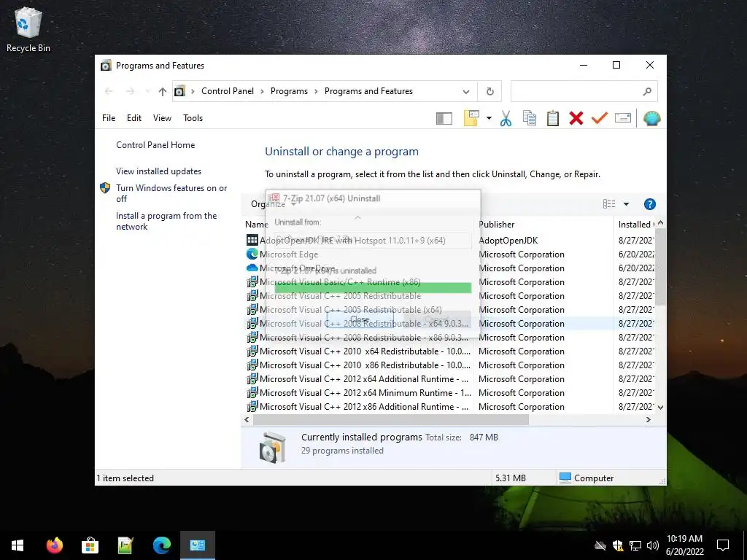The height and width of the screenshot is (560, 747).
Task: Click the AdoptOpenJDK publisher cell
Action: [x=508, y=241]
